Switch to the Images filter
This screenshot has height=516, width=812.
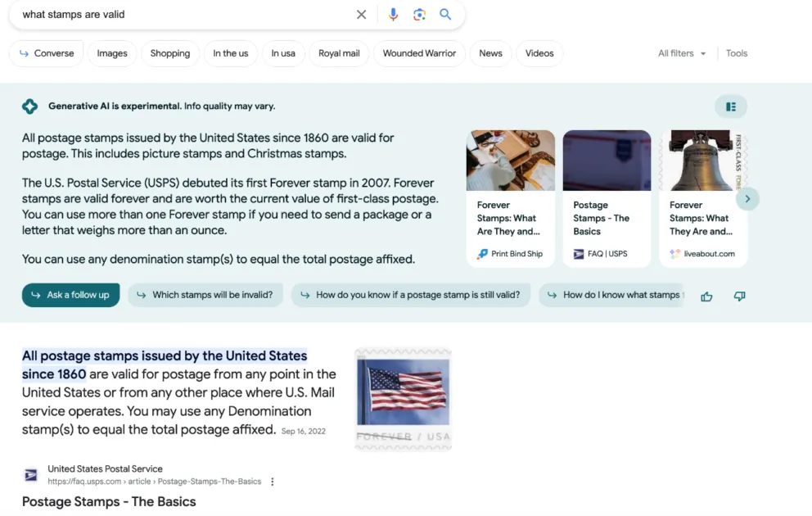point(112,53)
